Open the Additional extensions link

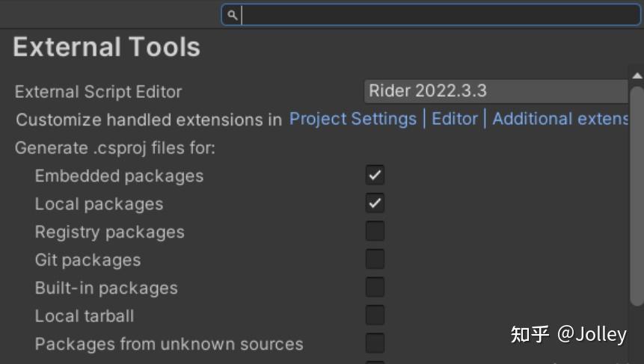(559, 119)
